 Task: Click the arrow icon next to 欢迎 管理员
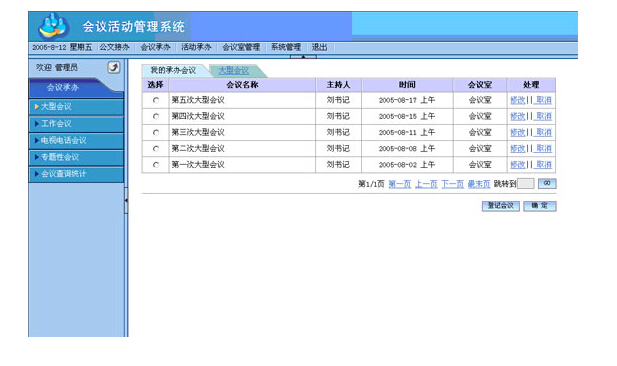click(114, 67)
